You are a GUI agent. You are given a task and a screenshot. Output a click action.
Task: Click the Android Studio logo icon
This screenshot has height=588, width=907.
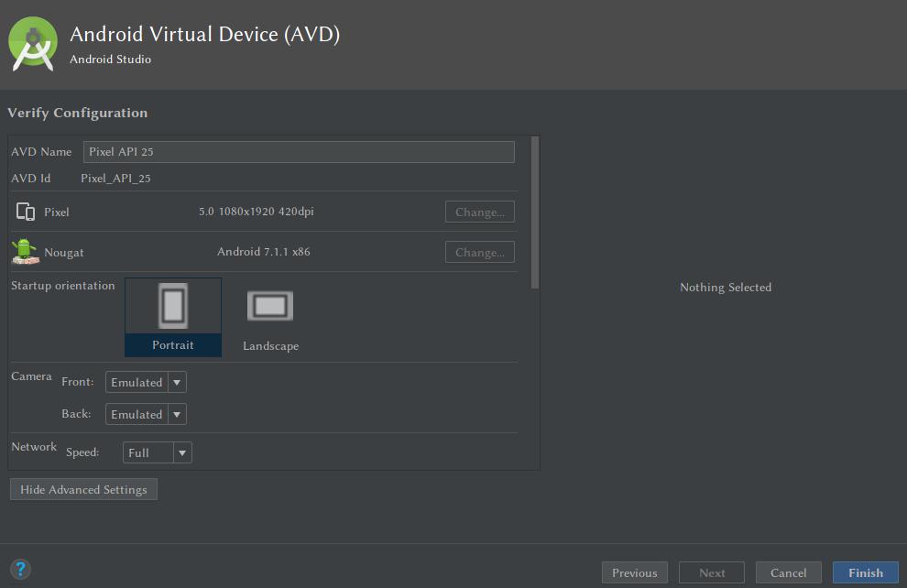(32, 43)
